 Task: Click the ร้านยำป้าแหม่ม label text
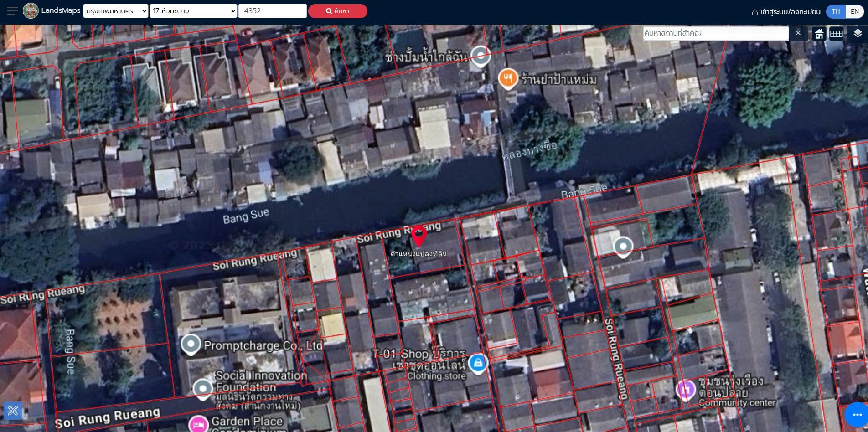click(559, 80)
